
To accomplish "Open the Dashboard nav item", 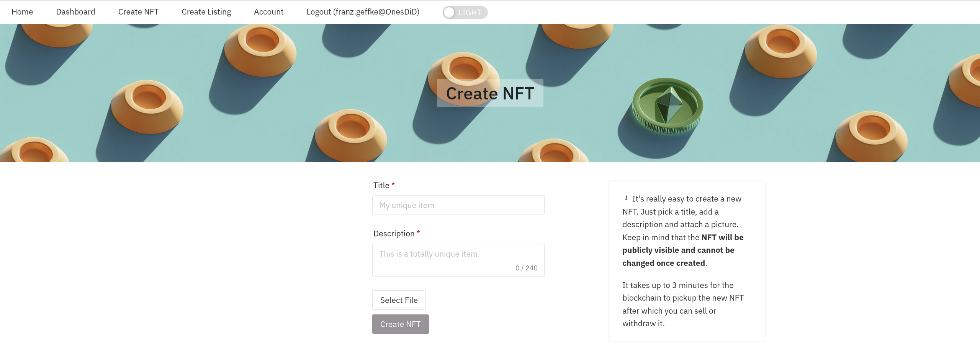I will click(x=75, y=12).
